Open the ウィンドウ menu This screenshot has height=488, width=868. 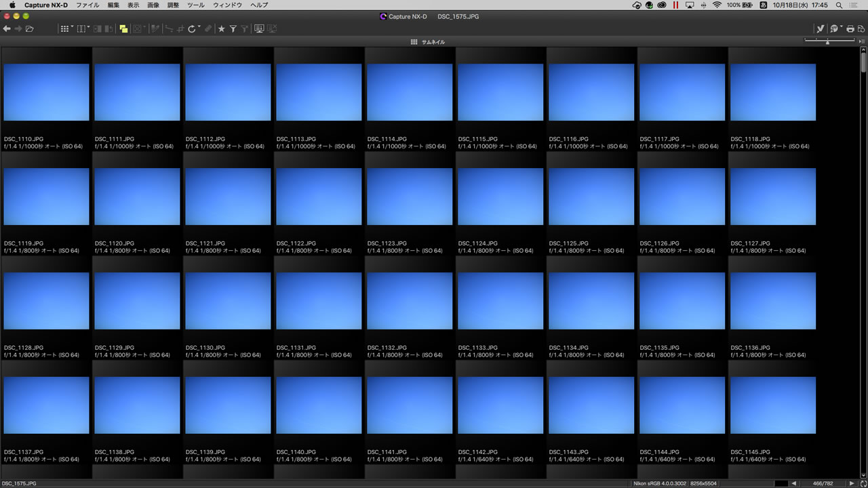227,5
